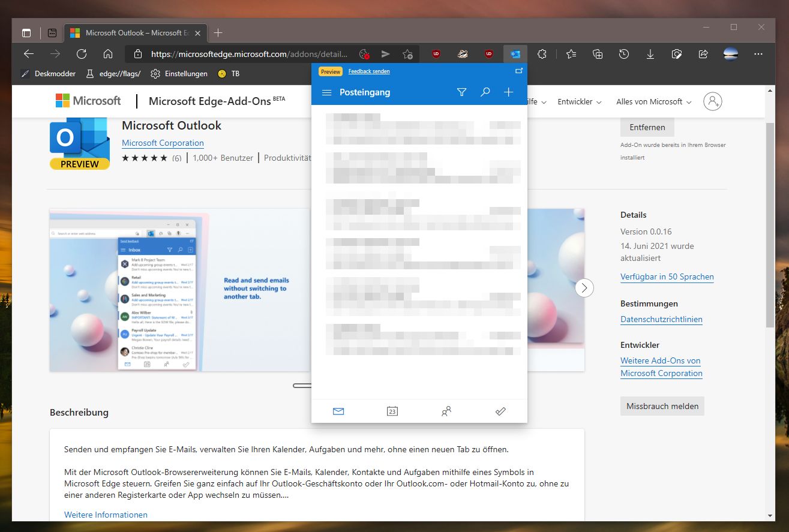Click the add-on screenshot thumbnail
789x532 pixels.
180,290
